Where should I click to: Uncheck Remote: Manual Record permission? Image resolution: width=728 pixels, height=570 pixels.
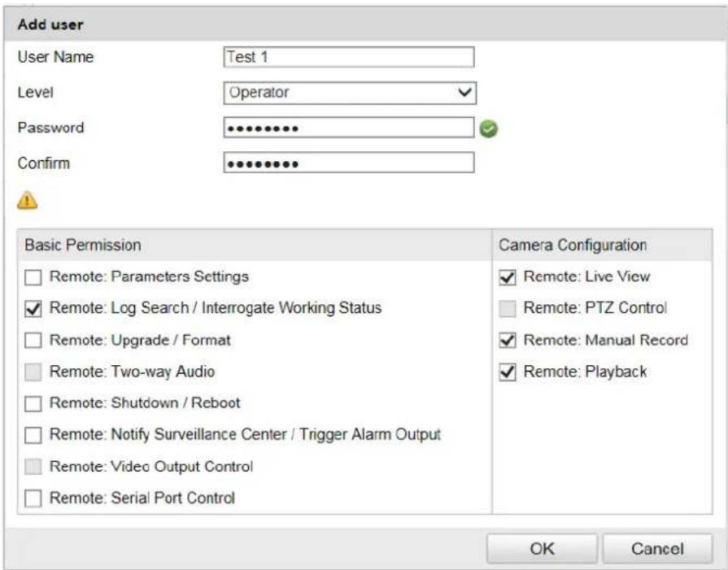coord(508,340)
